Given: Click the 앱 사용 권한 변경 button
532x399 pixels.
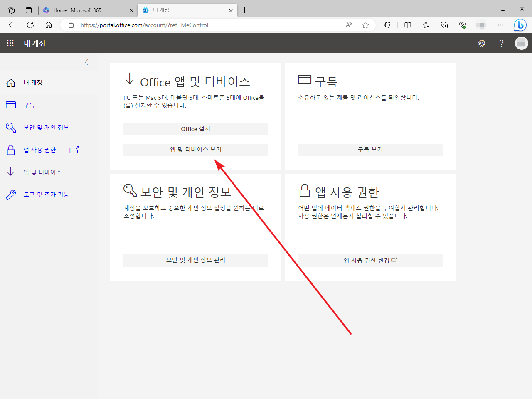Looking at the screenshot, I should 370,260.
